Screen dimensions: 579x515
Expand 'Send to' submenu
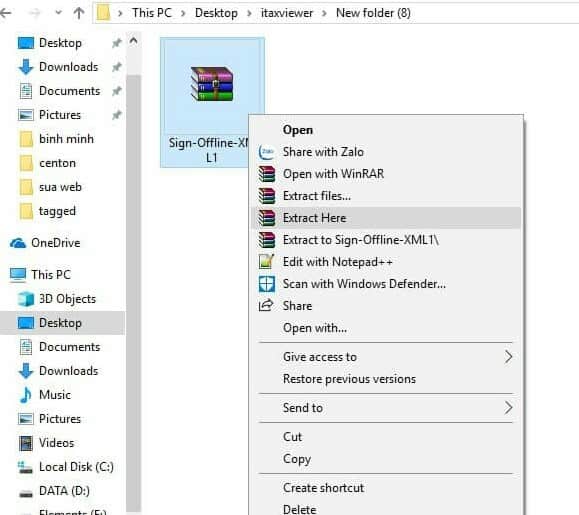point(386,408)
